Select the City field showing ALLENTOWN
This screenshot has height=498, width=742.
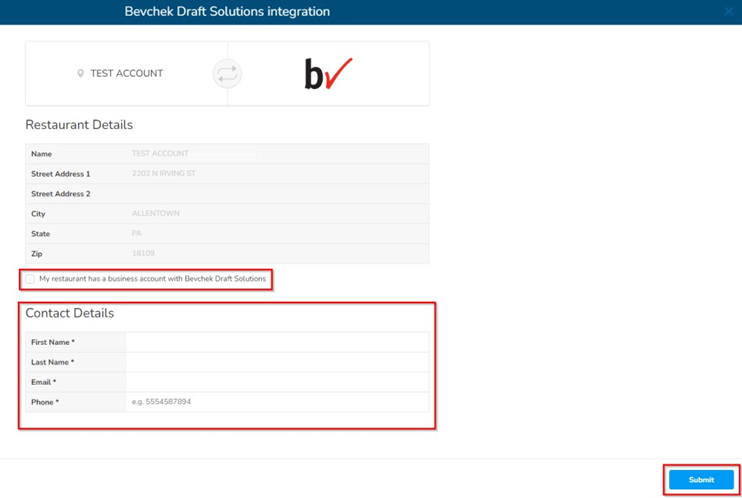pyautogui.click(x=277, y=214)
